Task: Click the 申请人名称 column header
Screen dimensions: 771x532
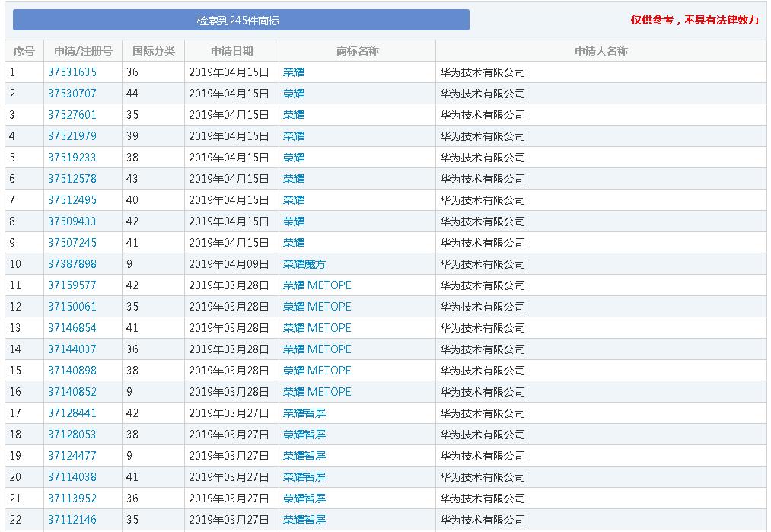Action: pyautogui.click(x=601, y=51)
